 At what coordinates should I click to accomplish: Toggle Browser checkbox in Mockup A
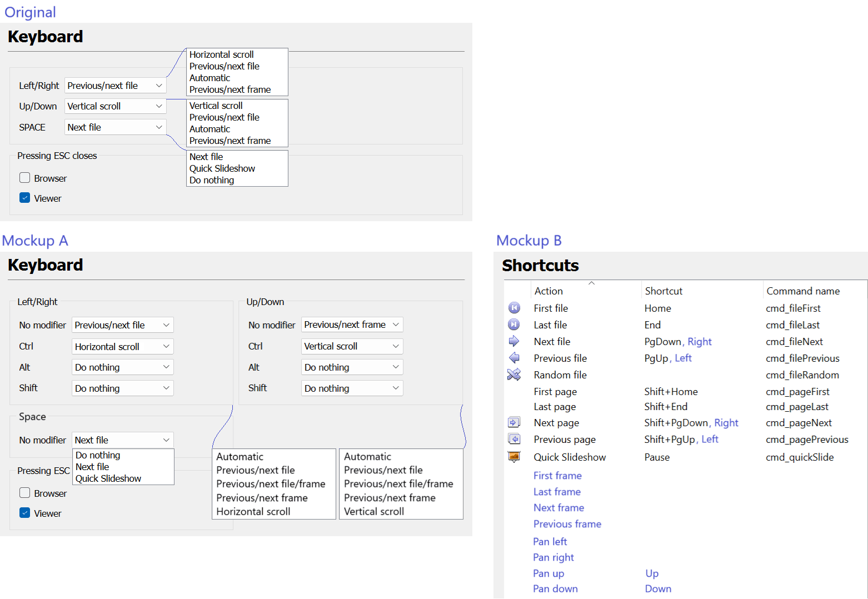pos(25,493)
